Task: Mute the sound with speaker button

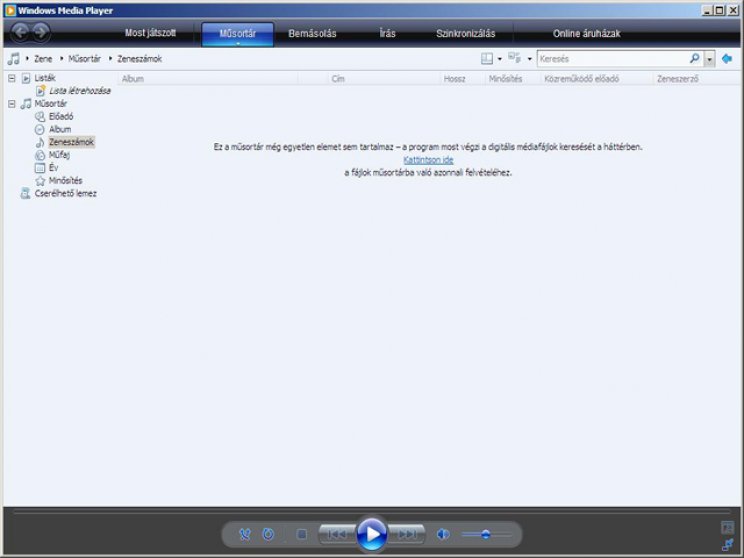Action: pyautogui.click(x=443, y=535)
